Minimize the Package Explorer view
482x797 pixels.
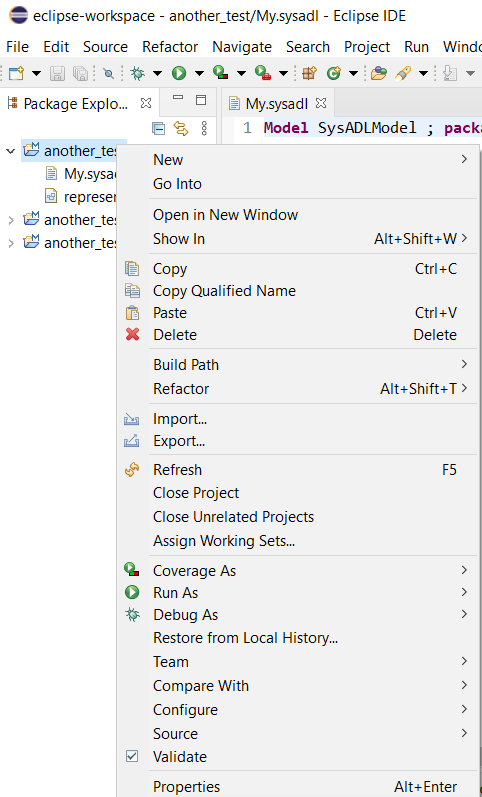point(178,98)
